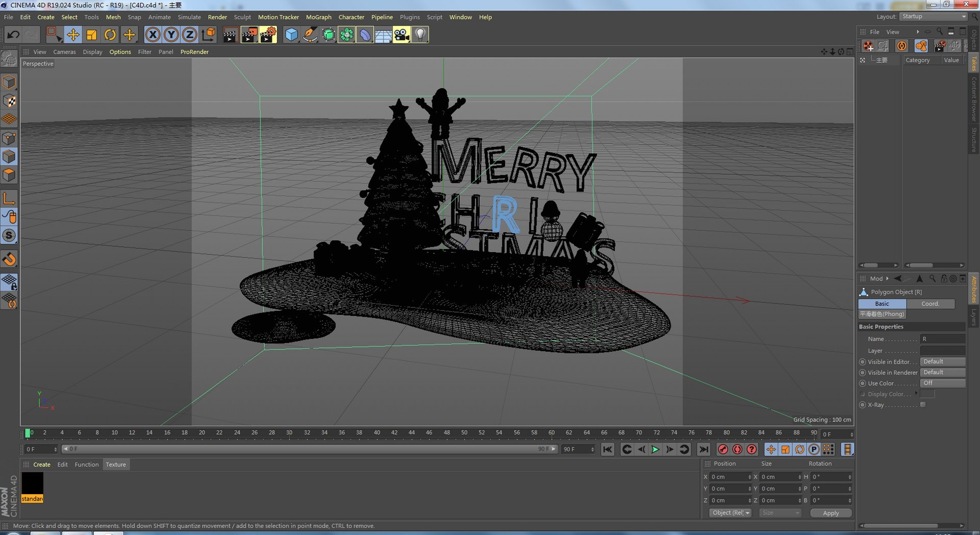Open Layout Startup dropdown
Viewport: 980px width, 535px height.
[934, 16]
